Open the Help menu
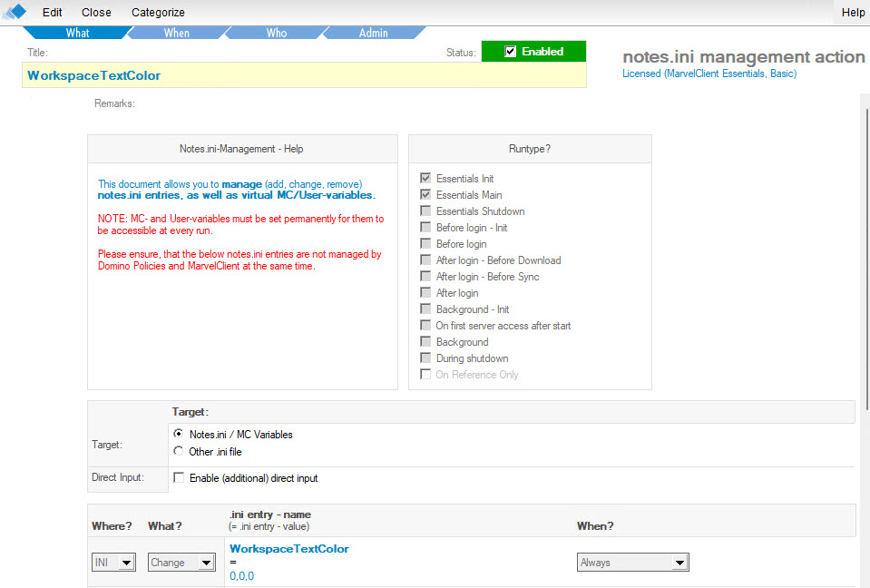 853,12
